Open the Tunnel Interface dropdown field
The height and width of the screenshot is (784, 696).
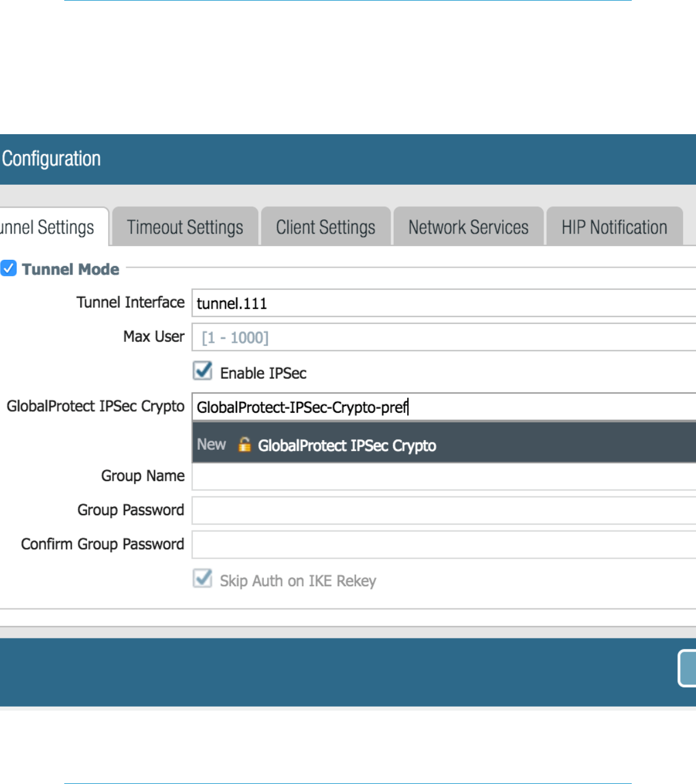click(444, 303)
